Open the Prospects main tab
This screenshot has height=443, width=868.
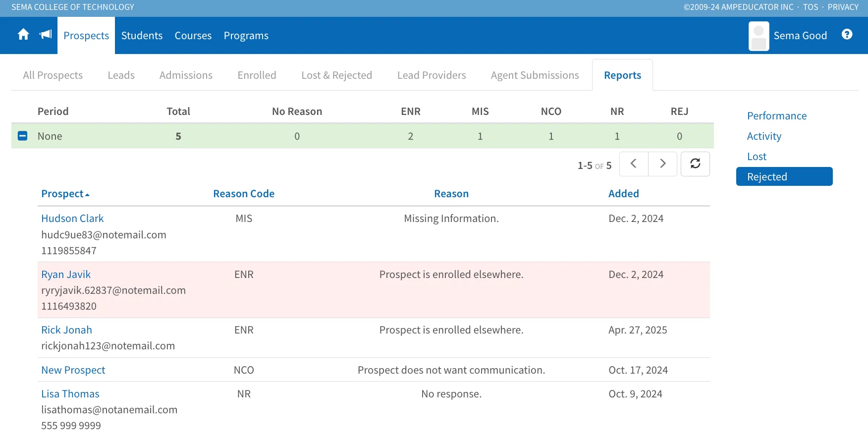(x=86, y=36)
